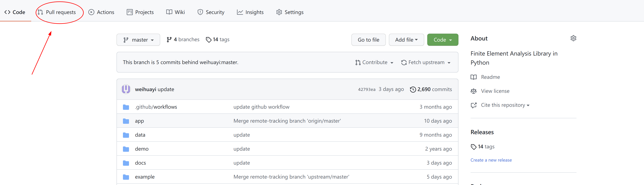Click the branch behind weihuayi:master notice text
The height and width of the screenshot is (185, 644).
pos(180,62)
